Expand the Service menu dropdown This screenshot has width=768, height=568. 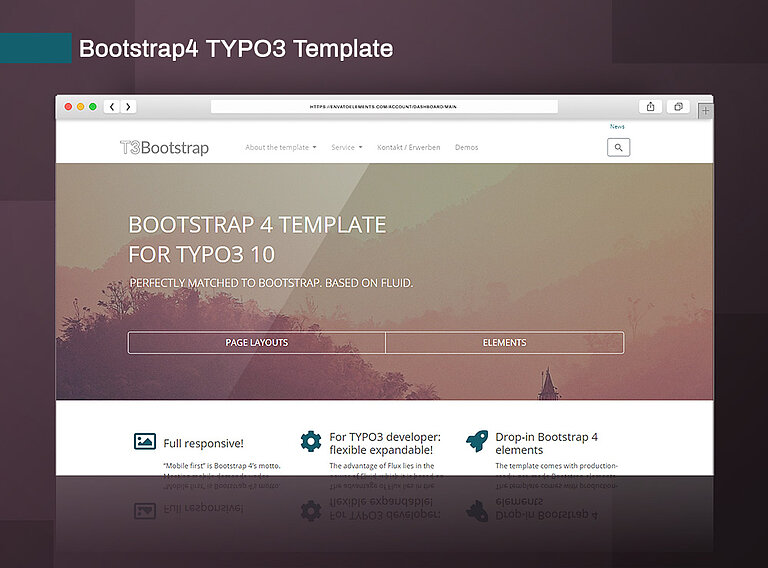tap(347, 147)
